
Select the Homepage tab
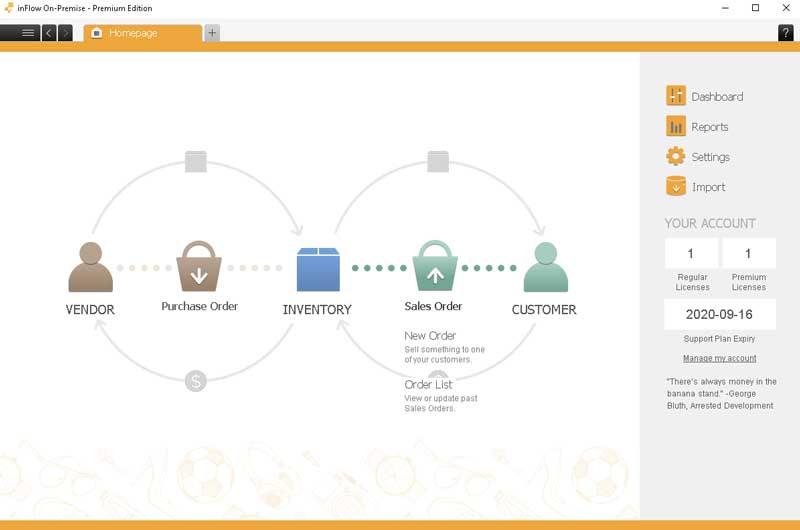142,33
